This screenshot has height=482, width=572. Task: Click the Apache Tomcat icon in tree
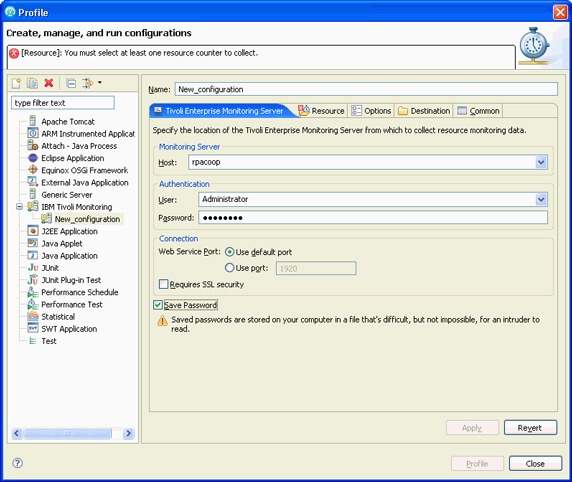pos(33,121)
